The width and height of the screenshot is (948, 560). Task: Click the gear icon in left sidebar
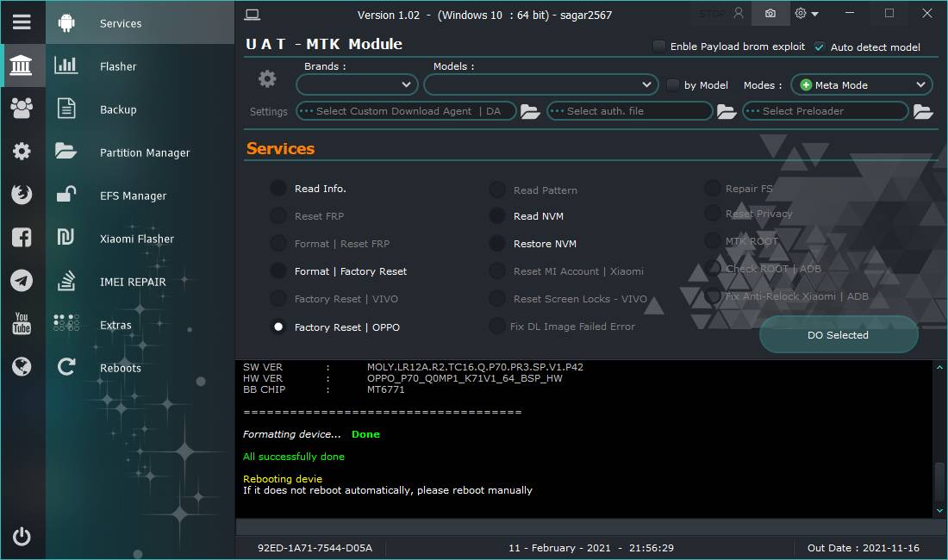pyautogui.click(x=22, y=151)
